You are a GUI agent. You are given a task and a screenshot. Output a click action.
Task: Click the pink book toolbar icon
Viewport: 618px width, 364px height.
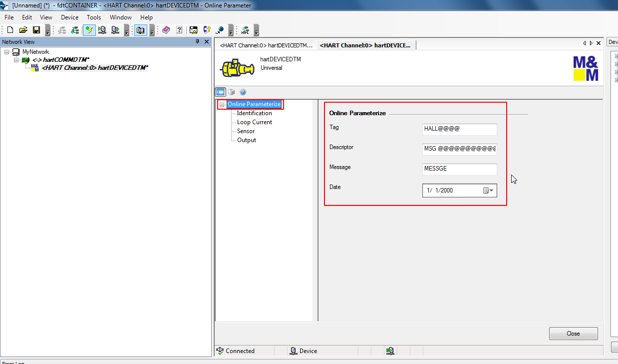pos(166,30)
